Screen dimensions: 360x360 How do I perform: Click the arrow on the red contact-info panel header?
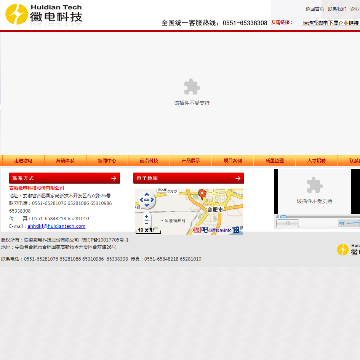click(114, 178)
